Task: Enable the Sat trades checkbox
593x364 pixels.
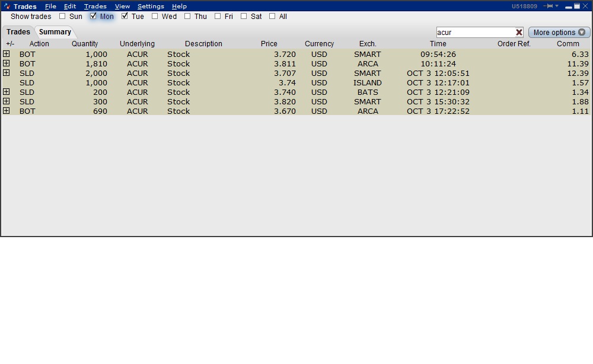Action: 244,16
